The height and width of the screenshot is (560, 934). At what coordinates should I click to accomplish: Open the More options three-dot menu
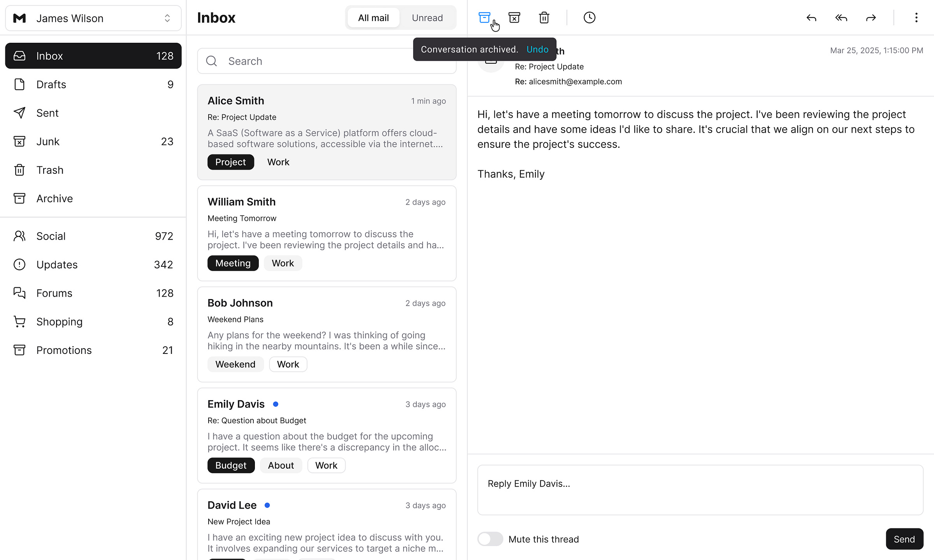coord(916,17)
